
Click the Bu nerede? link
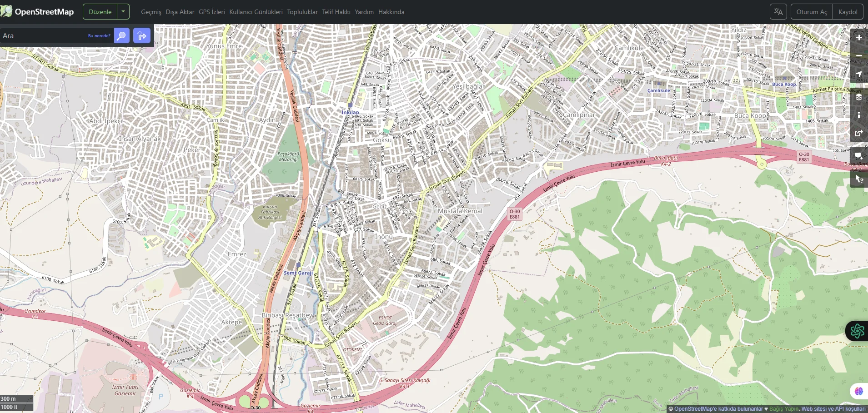point(99,36)
